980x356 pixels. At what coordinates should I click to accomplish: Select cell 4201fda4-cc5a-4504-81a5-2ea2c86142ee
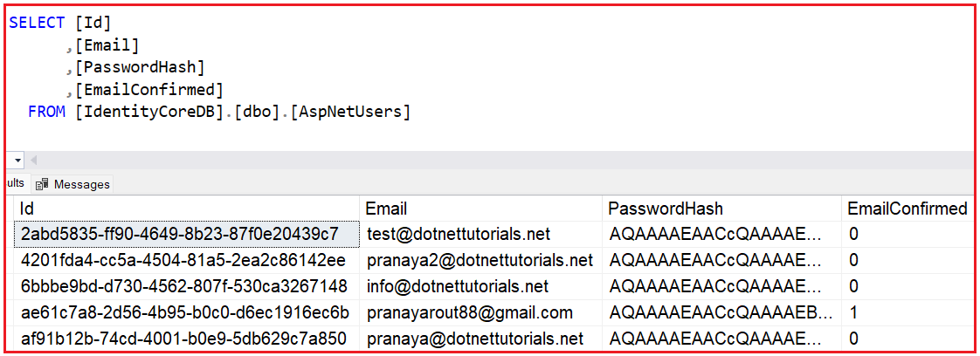tap(187, 260)
